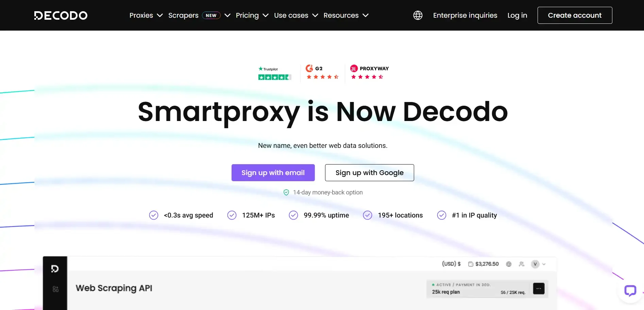
Task: Expand the Resources dropdown chevron
Action: tap(366, 15)
